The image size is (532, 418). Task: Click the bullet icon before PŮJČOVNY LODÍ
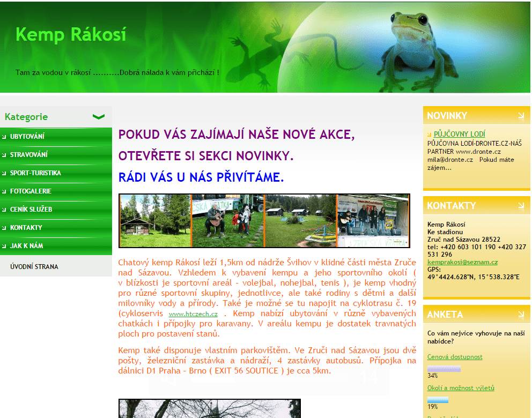pos(429,135)
